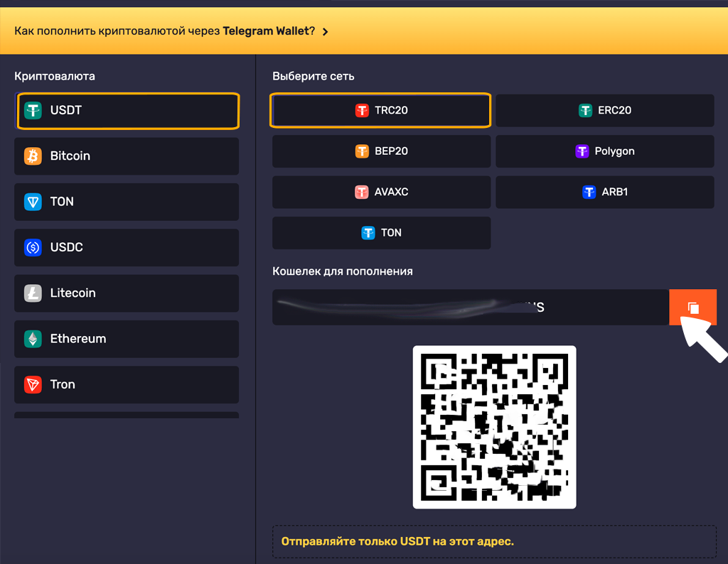This screenshot has width=728, height=564.
Task: Select the ARB1 network
Action: tap(605, 192)
